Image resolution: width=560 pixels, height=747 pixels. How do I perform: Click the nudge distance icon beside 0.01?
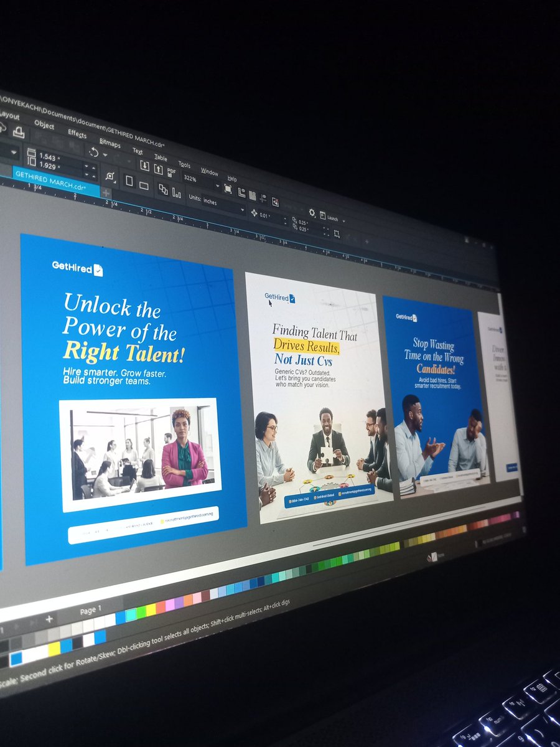tap(254, 213)
